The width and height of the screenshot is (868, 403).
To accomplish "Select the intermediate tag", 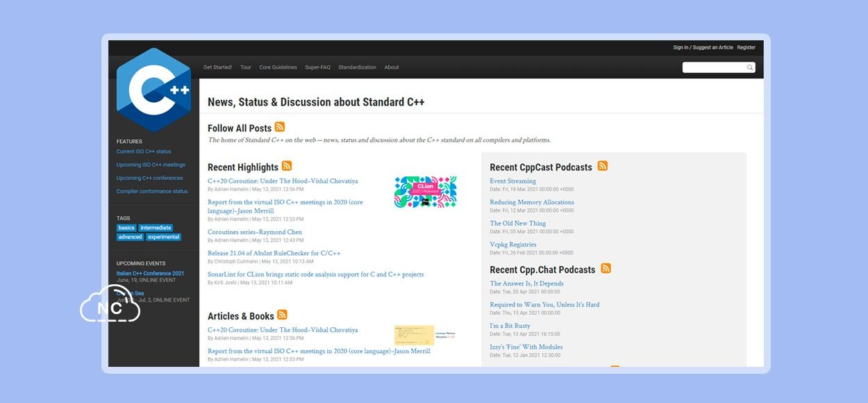I will (x=156, y=228).
